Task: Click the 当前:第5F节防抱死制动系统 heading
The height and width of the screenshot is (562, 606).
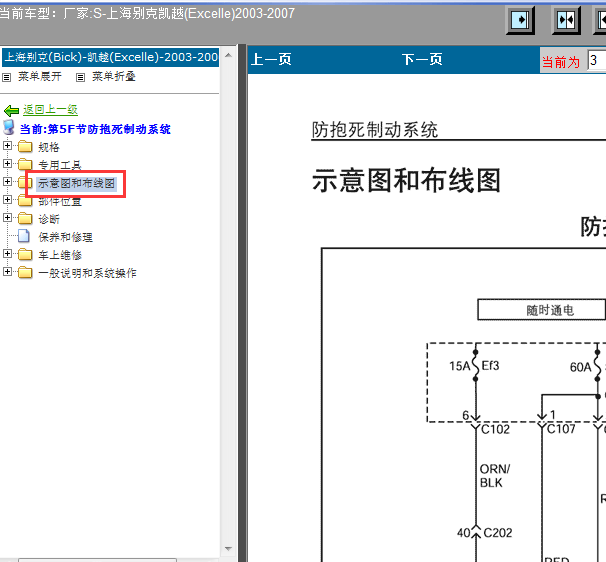Action: [95, 129]
